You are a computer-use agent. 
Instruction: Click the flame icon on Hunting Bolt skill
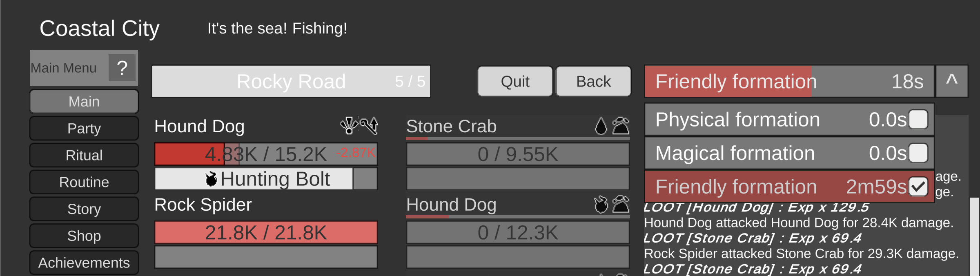[211, 179]
